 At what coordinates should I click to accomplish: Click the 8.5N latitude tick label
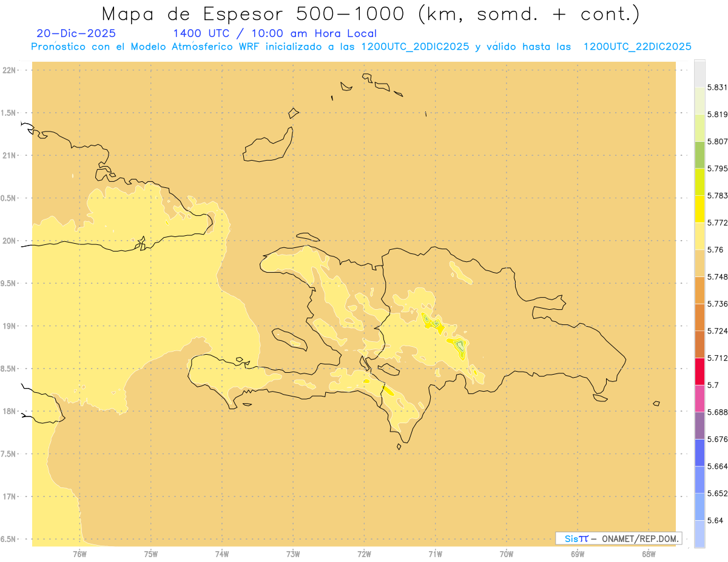point(8,369)
